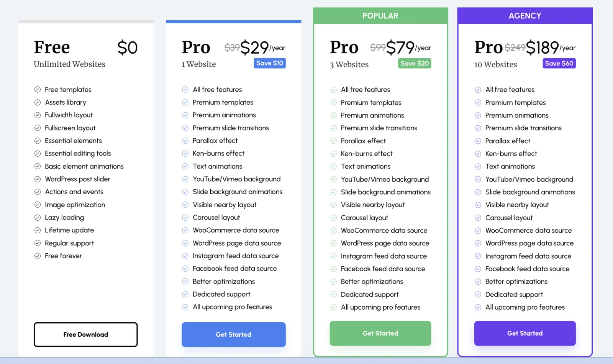
Task: Click the AGENCY plan header banner
Action: coord(524,16)
